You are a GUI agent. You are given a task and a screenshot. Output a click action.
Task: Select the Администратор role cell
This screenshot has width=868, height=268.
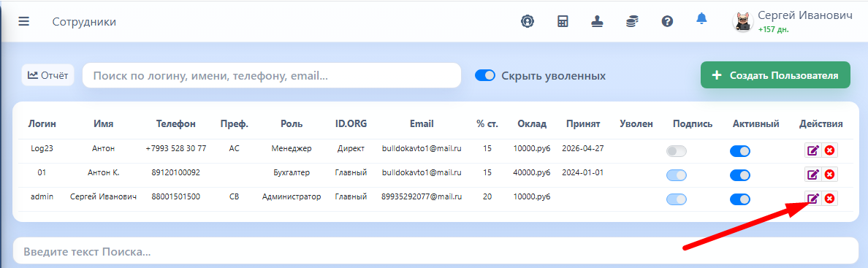pyautogui.click(x=292, y=196)
